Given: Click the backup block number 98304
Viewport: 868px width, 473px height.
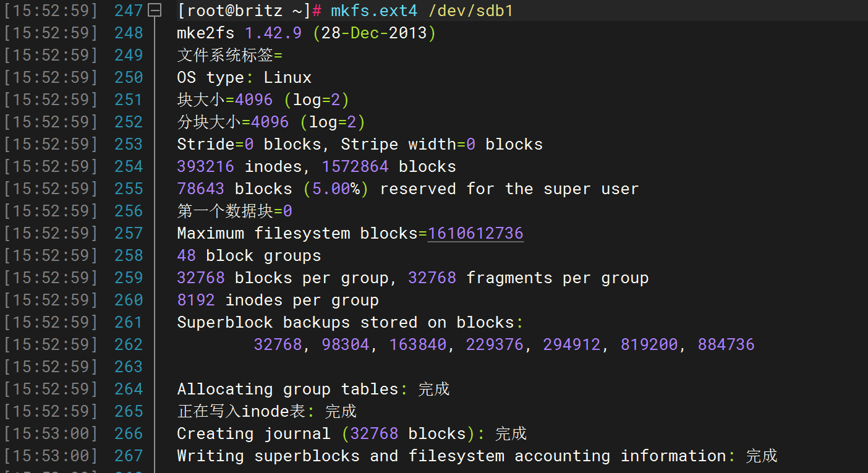Looking at the screenshot, I should (346, 344).
